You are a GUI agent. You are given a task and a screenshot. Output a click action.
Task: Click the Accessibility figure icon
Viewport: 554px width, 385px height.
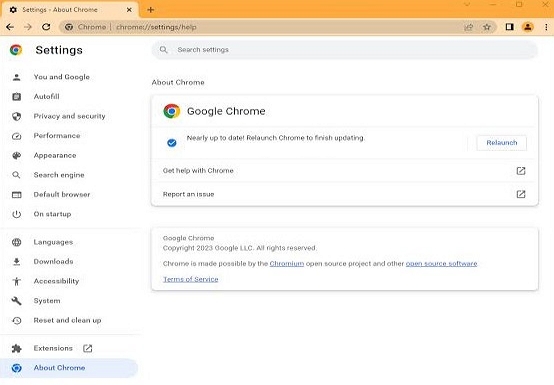[x=17, y=281]
